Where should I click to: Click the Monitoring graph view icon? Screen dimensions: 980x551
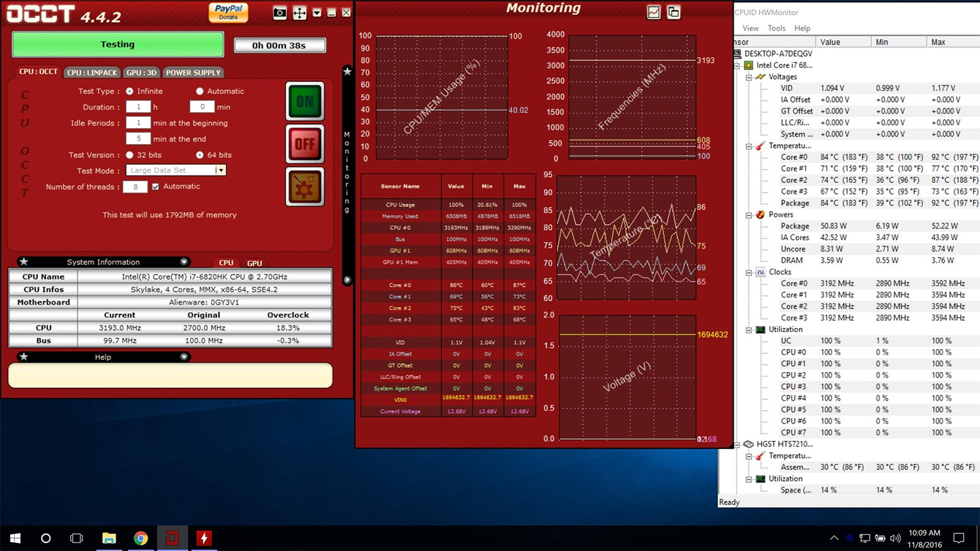pos(653,12)
